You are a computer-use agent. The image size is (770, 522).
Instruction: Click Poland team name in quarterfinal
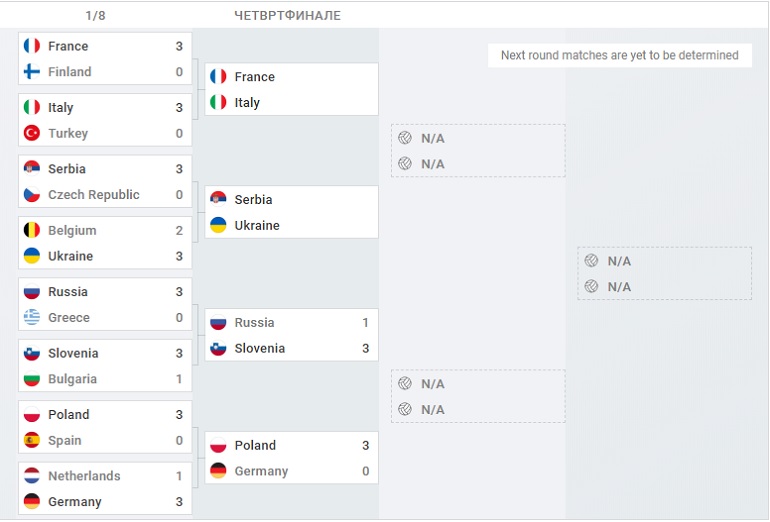[255, 445]
